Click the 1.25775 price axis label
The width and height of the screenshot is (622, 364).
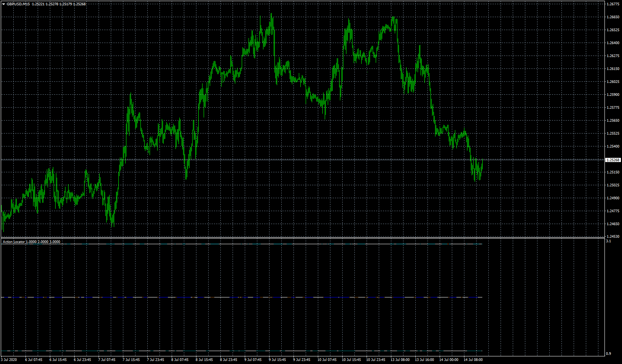[x=613, y=108]
